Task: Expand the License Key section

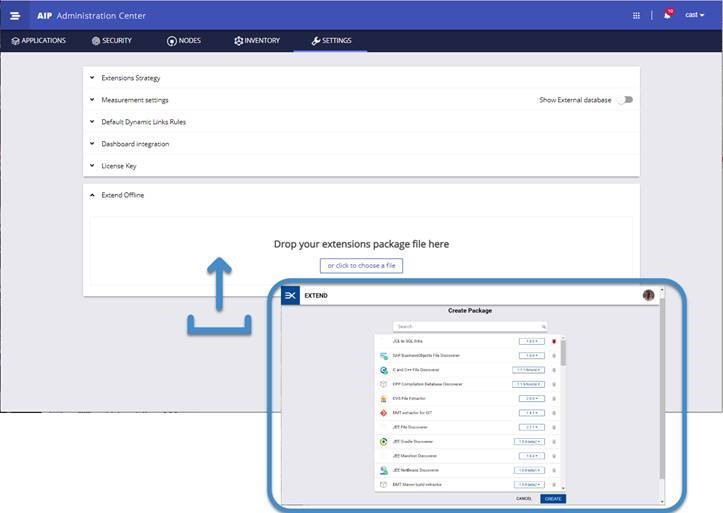Action: 119,166
